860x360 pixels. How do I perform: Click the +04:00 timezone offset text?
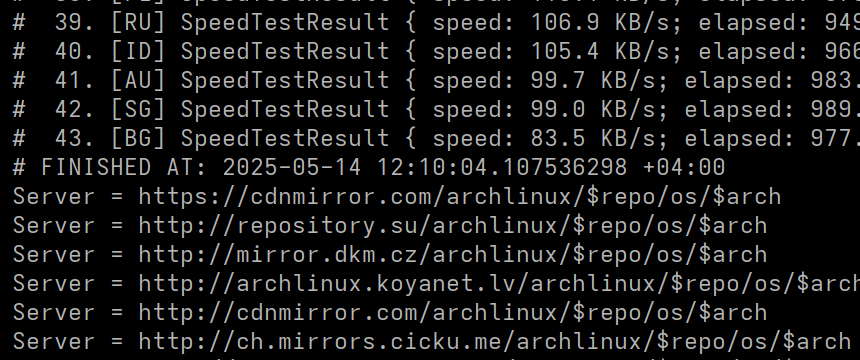pos(683,167)
